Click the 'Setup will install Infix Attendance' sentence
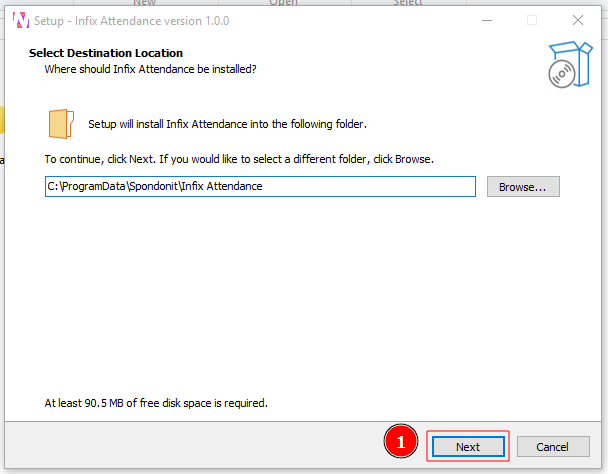 pyautogui.click(x=227, y=124)
